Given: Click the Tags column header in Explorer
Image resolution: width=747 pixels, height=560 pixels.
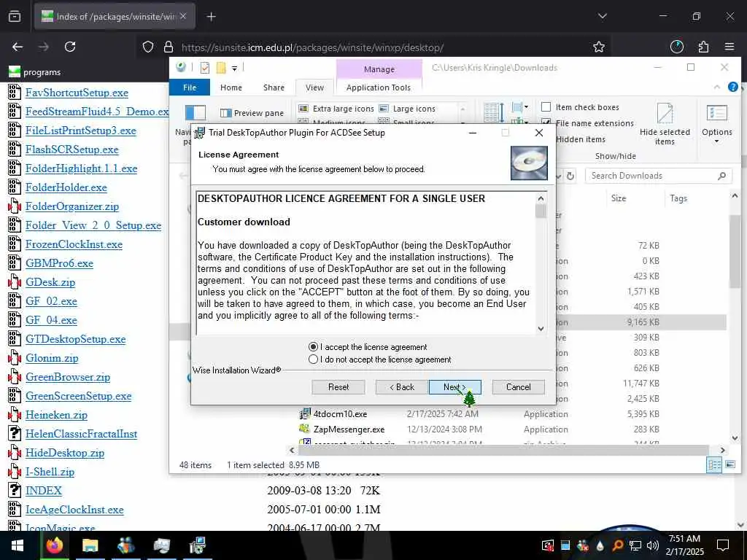Looking at the screenshot, I should point(678,198).
